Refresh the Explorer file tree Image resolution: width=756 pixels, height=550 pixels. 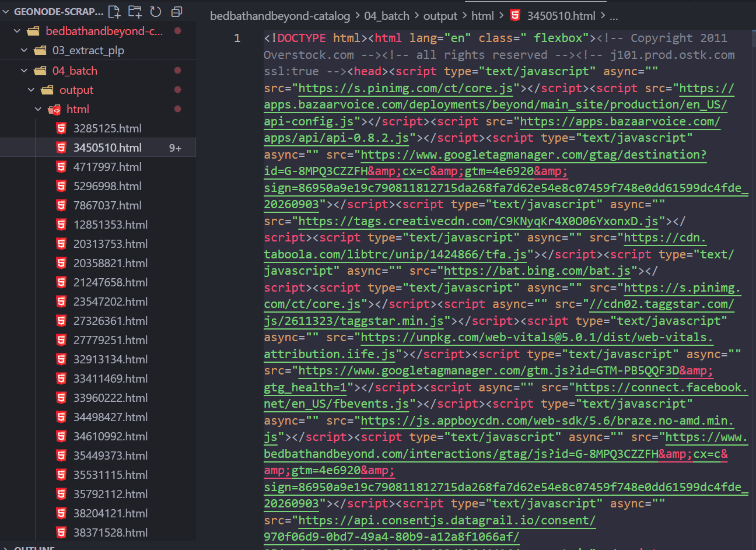tap(156, 11)
